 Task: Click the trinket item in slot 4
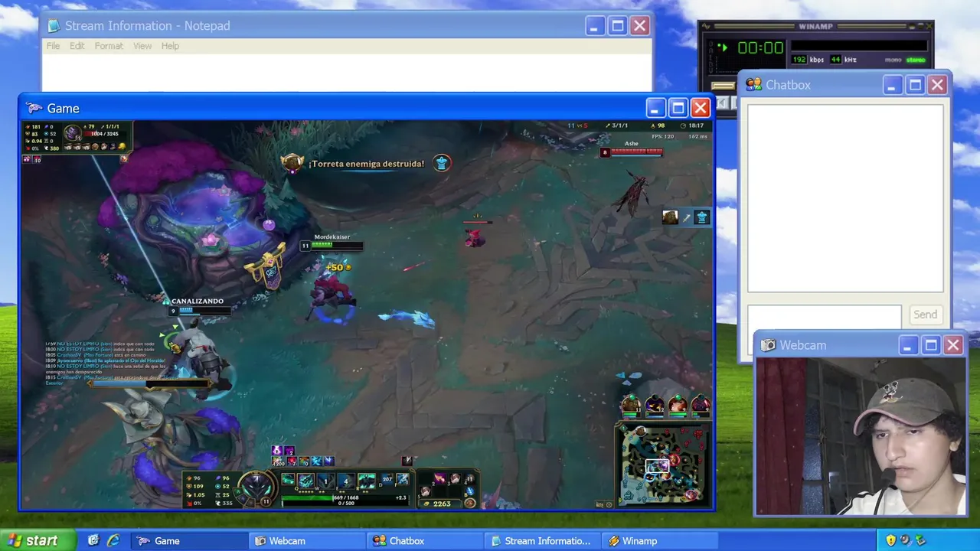[x=469, y=478]
